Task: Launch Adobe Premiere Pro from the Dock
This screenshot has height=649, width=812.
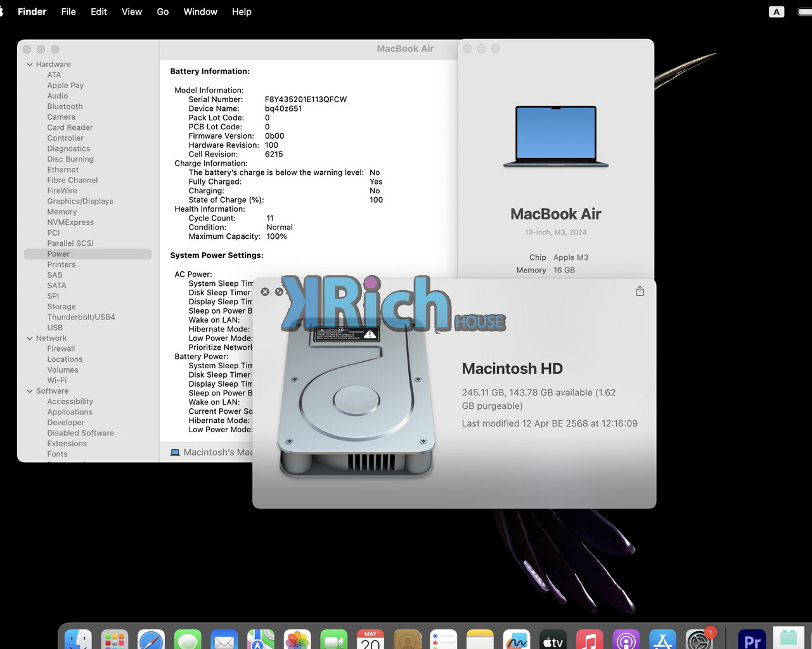Action: point(752,639)
